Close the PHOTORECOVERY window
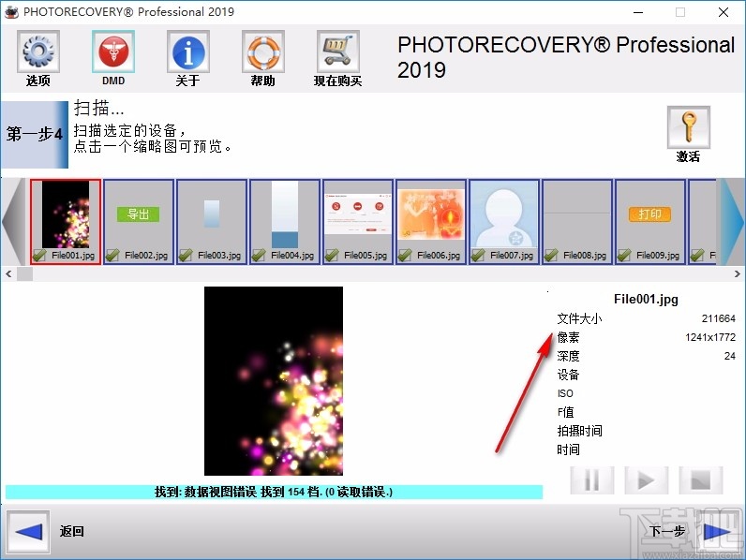 pos(724,12)
